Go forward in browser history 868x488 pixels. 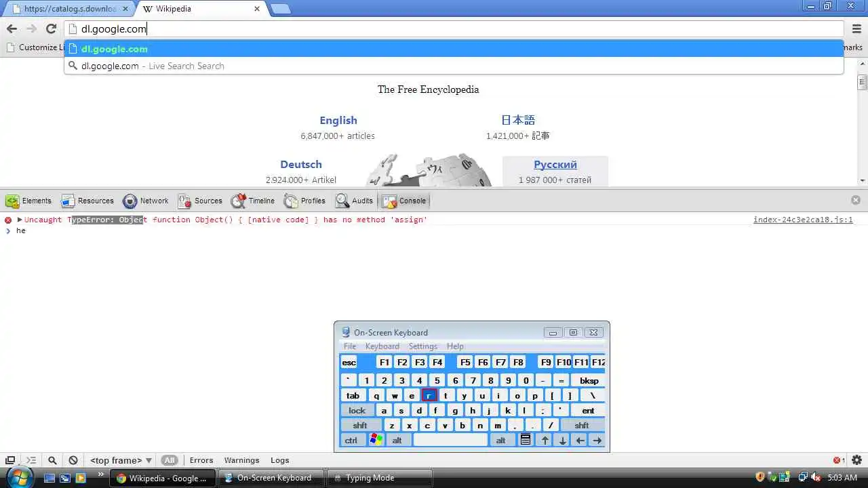coord(31,28)
